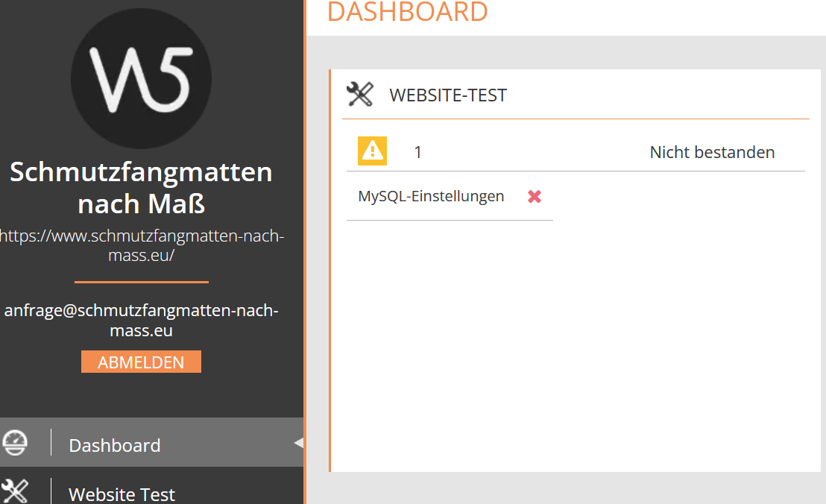Select the MySQL-Einstellungen test entry
Image resolution: width=826 pixels, height=504 pixels.
pos(431,197)
